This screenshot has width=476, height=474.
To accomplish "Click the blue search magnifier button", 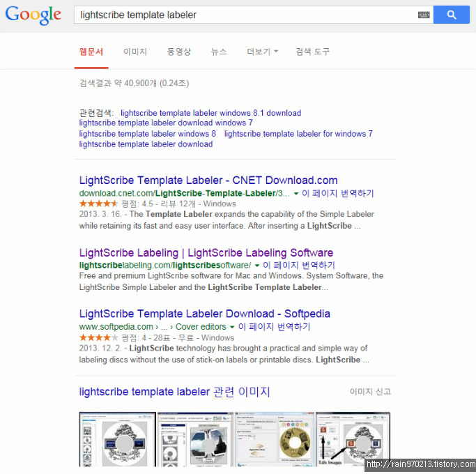I will (x=452, y=15).
